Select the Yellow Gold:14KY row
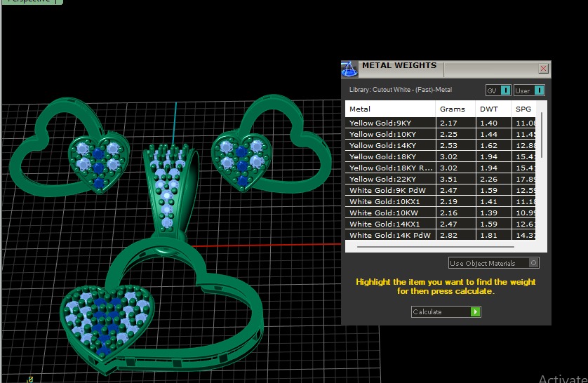 (440, 145)
